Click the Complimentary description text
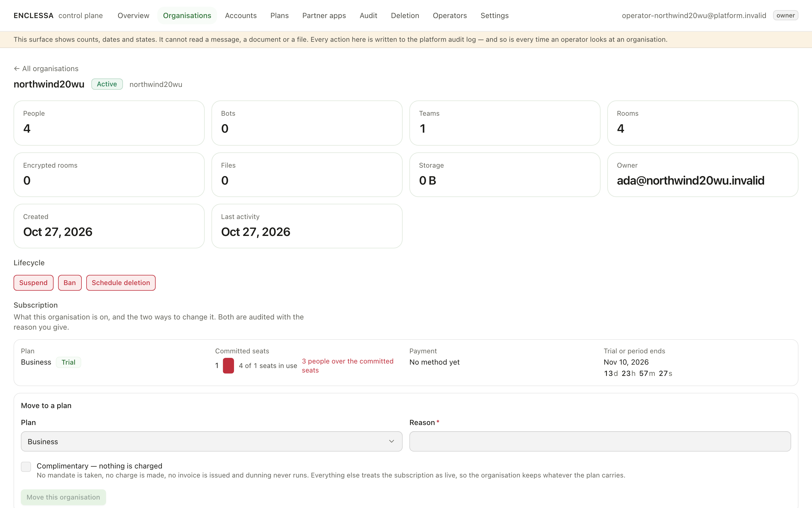This screenshot has height=508, width=812. tap(331, 475)
